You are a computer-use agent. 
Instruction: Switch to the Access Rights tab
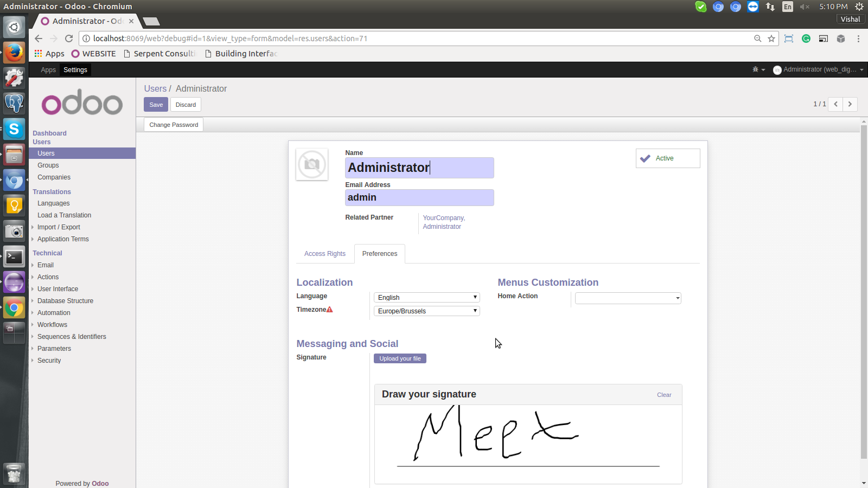click(324, 254)
